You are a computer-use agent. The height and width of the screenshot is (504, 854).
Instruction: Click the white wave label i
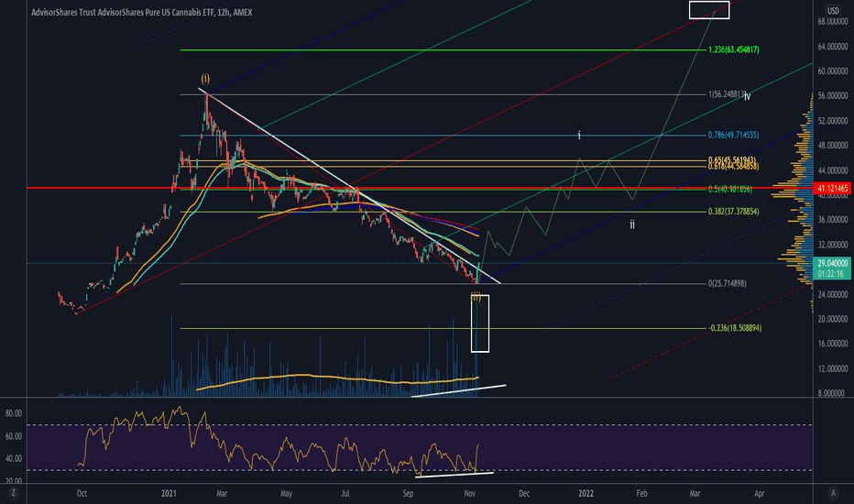[579, 135]
